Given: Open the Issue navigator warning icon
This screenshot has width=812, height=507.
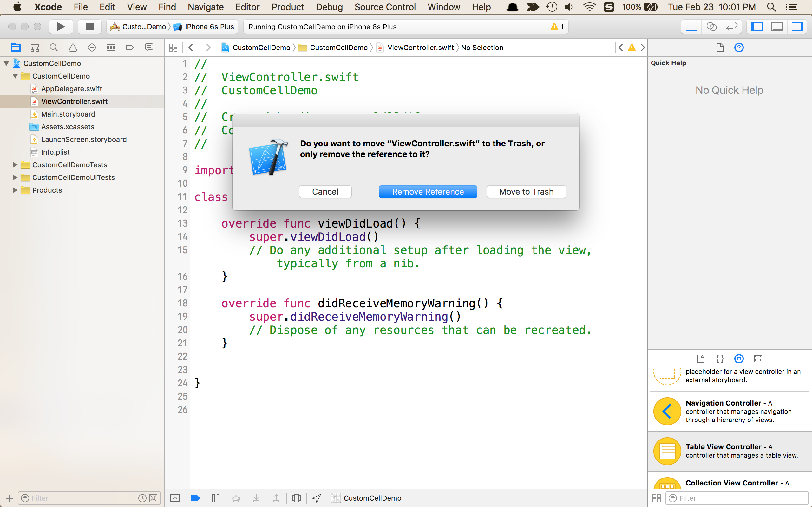Looking at the screenshot, I should (x=73, y=48).
